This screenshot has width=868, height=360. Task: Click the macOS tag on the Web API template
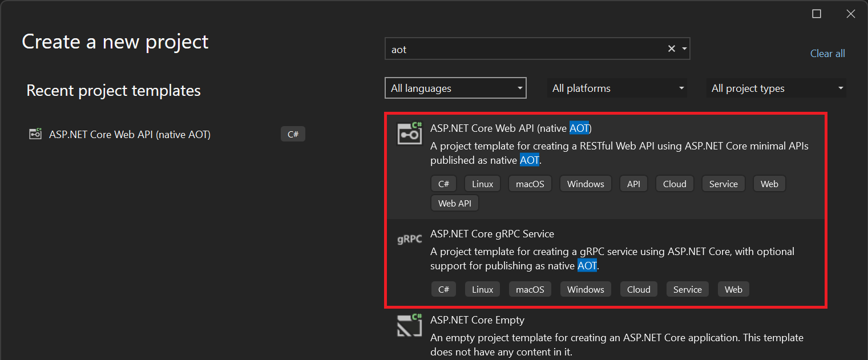coord(530,183)
